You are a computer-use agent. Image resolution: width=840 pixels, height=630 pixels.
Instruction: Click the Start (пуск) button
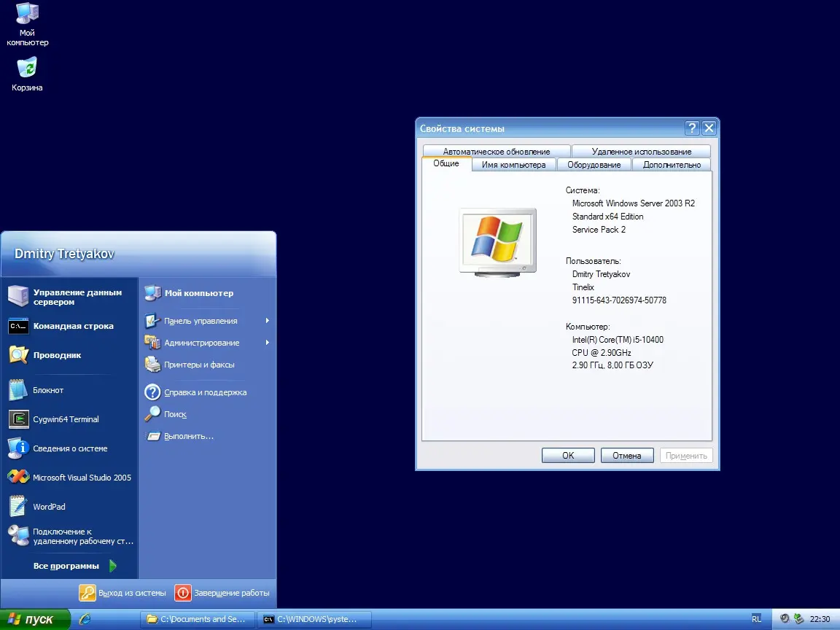pyautogui.click(x=35, y=619)
